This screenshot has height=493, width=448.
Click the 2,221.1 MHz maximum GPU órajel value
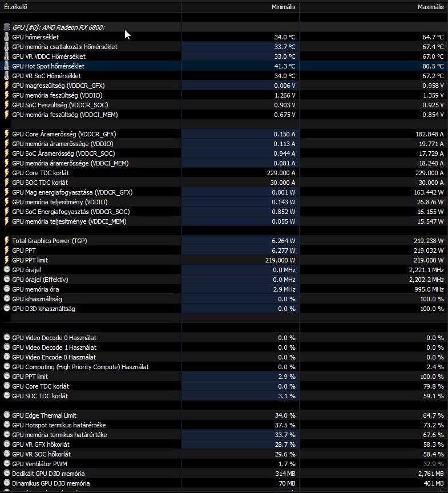click(426, 270)
